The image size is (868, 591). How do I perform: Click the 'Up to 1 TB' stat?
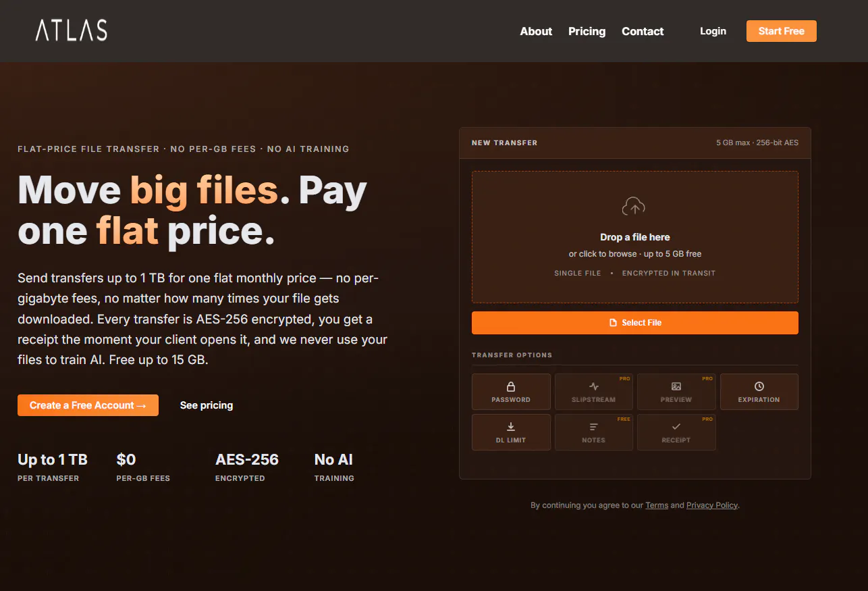53,467
